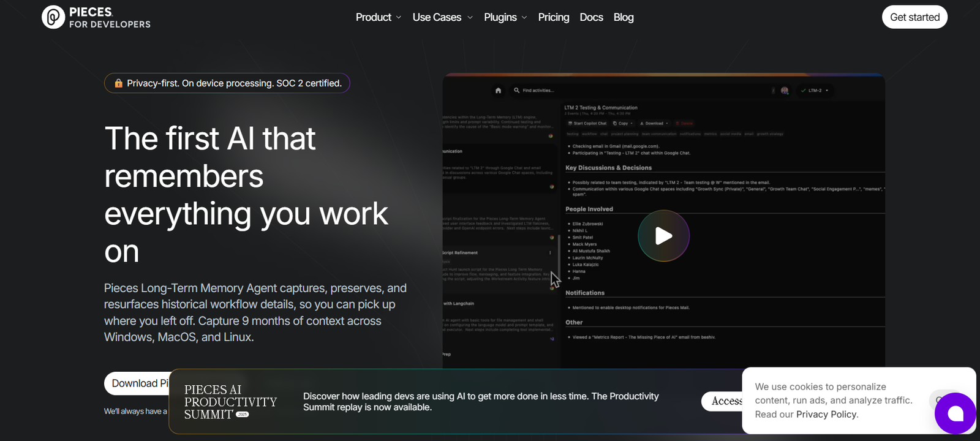Open the Privacy Policy link
This screenshot has width=980, height=441.
(x=827, y=415)
